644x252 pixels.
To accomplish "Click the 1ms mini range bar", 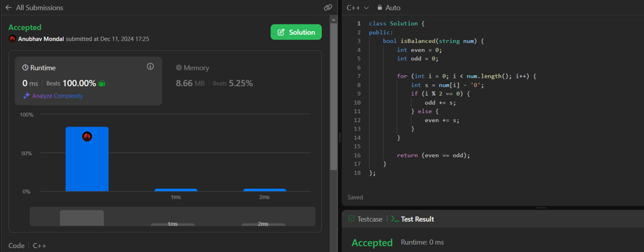I will [x=173, y=224].
